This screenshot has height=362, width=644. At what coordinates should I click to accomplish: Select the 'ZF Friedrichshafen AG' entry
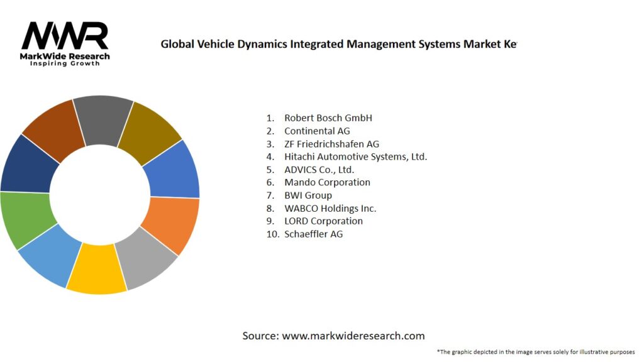pos(331,144)
